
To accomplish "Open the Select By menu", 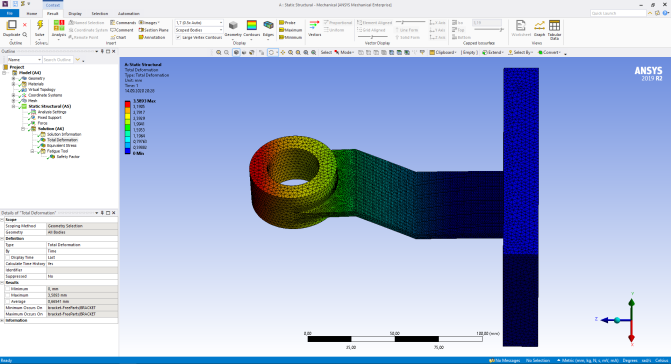I will pyautogui.click(x=520, y=53).
